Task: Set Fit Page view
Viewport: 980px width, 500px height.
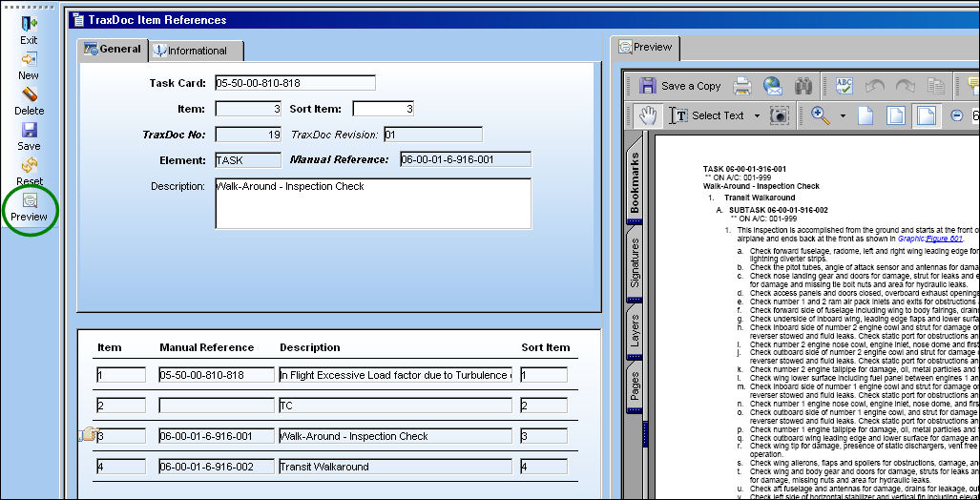Action: 896,115
